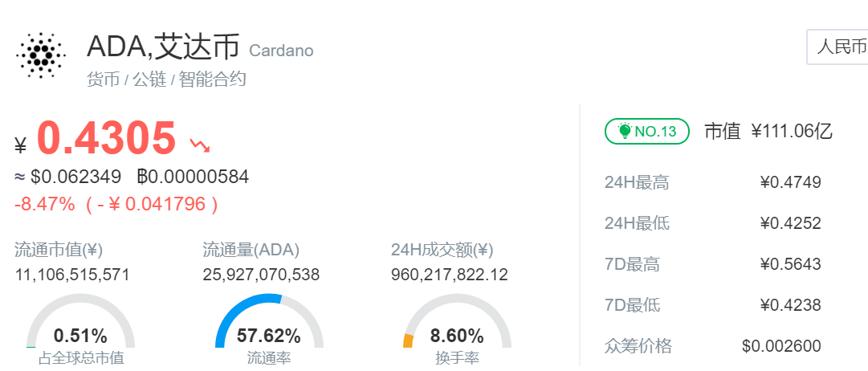Viewport: 868px width, 371px height.
Task: Click the 0.51% global market share gauge
Action: (81, 322)
